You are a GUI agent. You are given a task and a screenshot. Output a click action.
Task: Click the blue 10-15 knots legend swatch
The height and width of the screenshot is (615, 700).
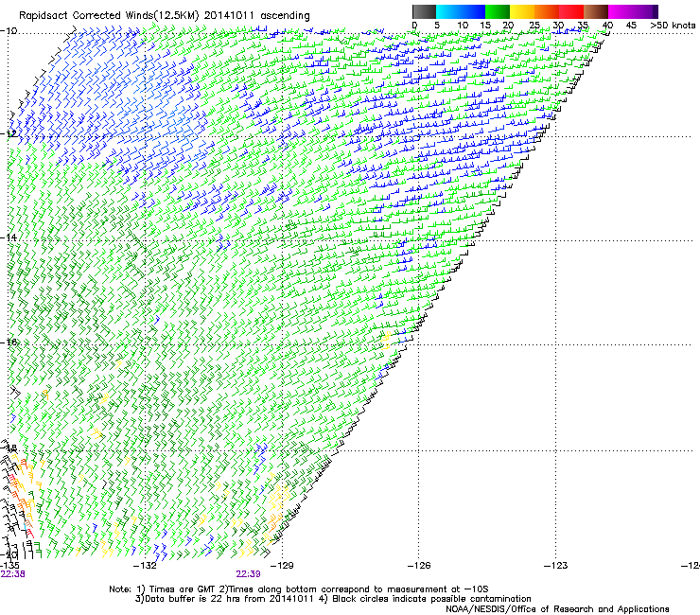(473, 11)
